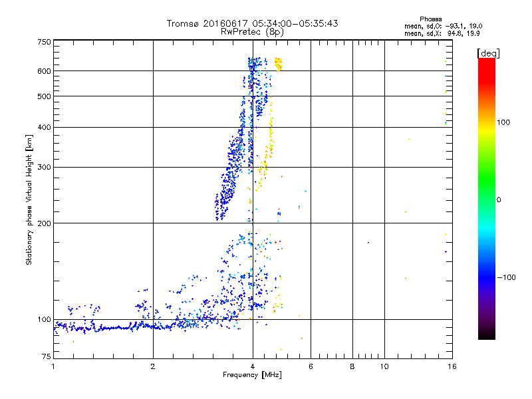Click the yellow-orange echo cluster near 650 km
Viewport: 532px width, 399px height.
[279, 64]
